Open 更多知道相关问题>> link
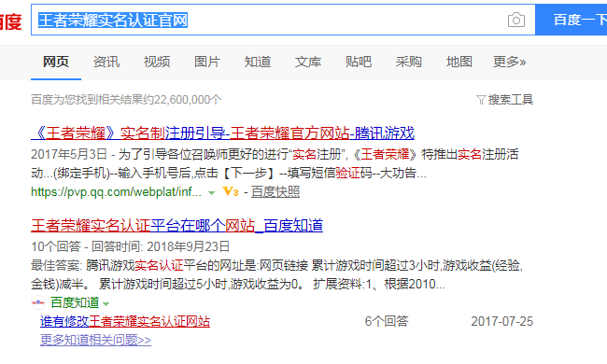 click(95, 340)
